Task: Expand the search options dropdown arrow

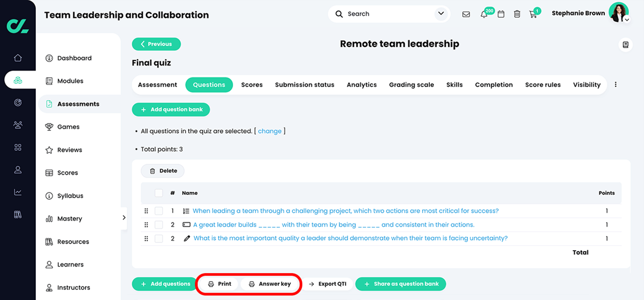Action: pos(441,14)
